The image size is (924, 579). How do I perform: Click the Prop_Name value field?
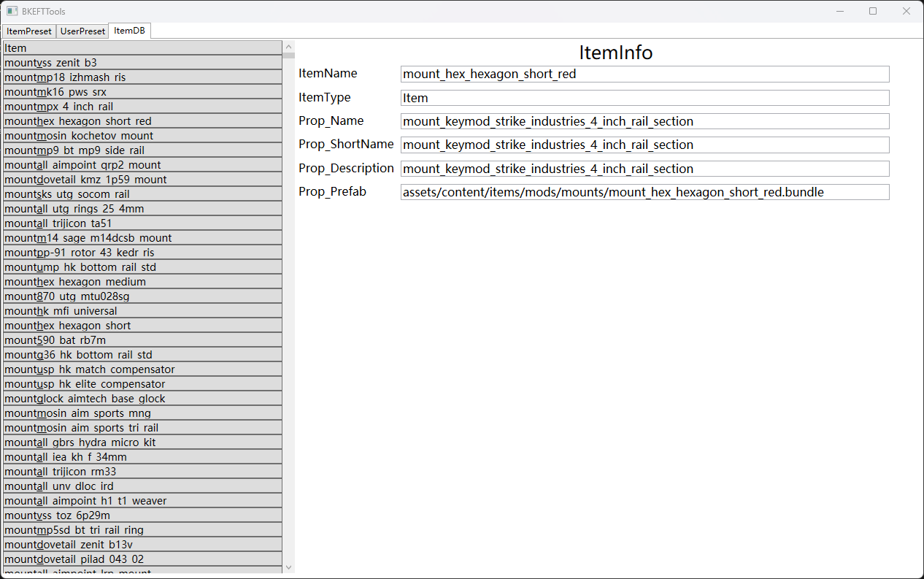pos(644,121)
